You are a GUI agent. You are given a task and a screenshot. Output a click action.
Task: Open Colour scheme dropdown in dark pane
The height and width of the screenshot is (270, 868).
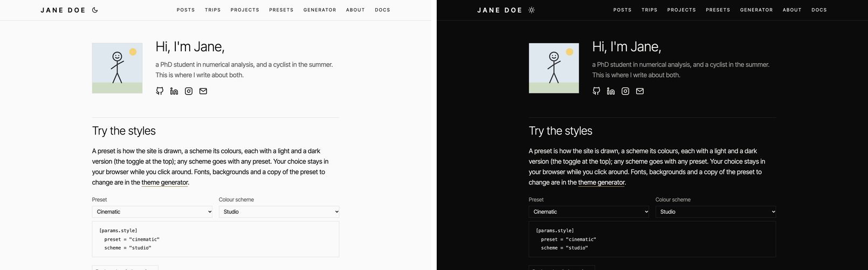[715, 212]
